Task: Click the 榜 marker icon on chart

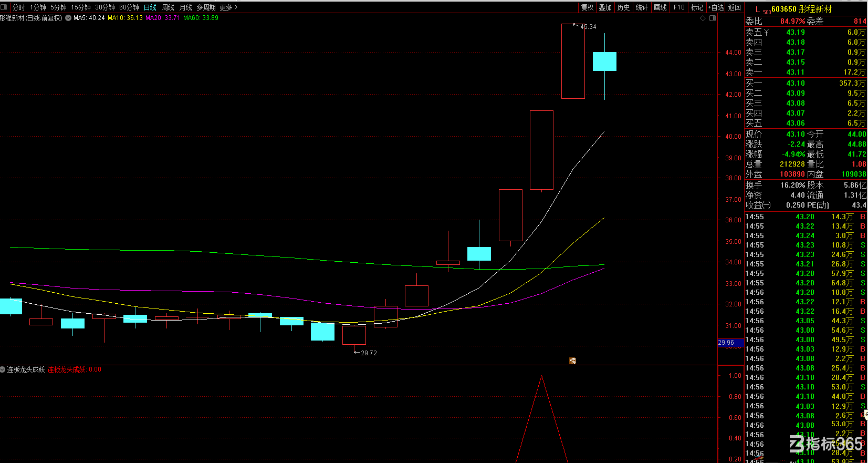Action: pyautogui.click(x=573, y=361)
